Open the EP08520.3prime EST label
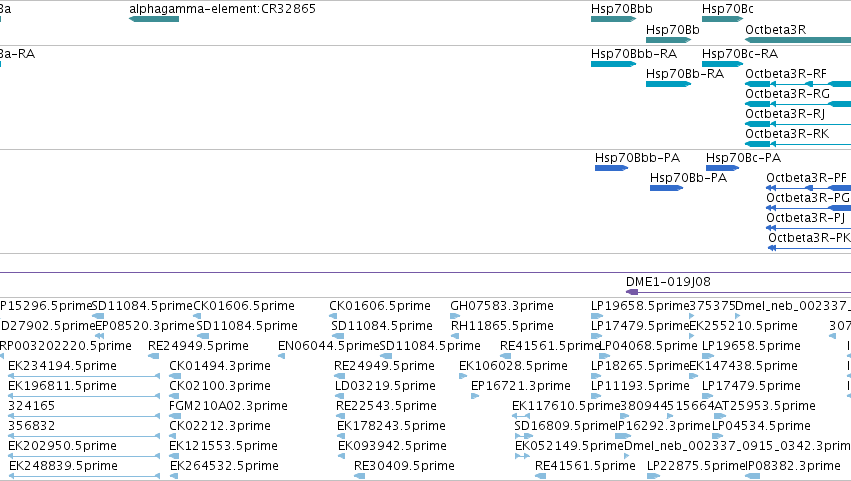This screenshot has height=481, width=851. click(x=145, y=326)
